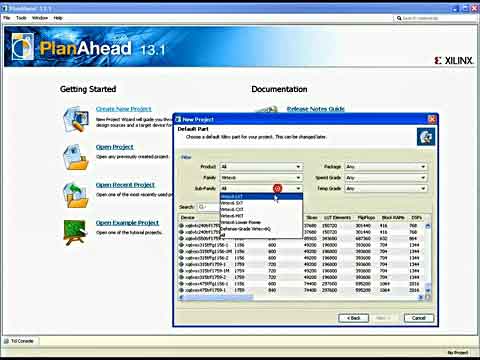
Task: Choose Defense-Grade Virtex6Q in the sub-family list
Action: [x=261, y=229]
